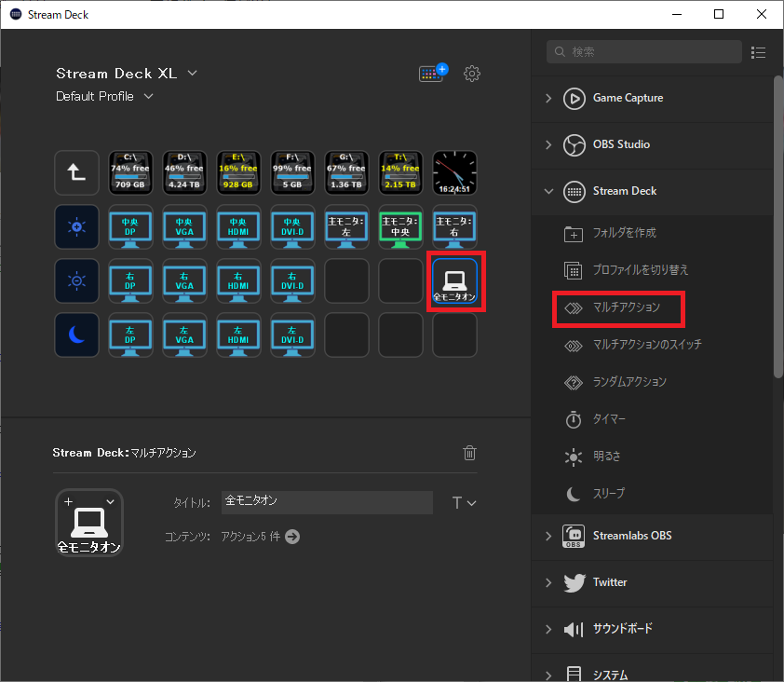The width and height of the screenshot is (784, 682).
Task: Select the analog clock key on the deck
Action: pos(453,171)
